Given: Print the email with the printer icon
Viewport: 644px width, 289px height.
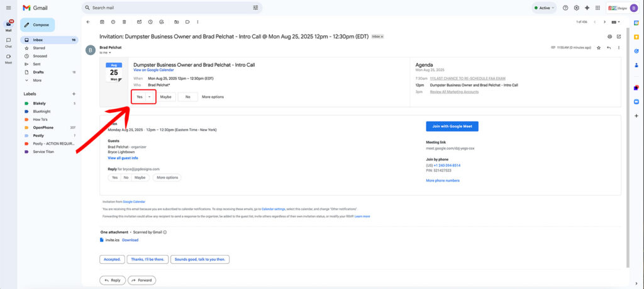Looking at the screenshot, I should (609, 37).
